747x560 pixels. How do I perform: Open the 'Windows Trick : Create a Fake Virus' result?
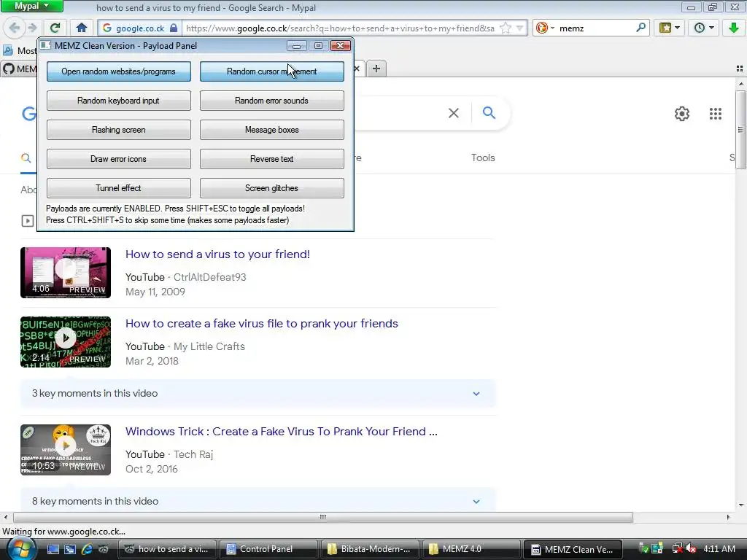point(282,432)
